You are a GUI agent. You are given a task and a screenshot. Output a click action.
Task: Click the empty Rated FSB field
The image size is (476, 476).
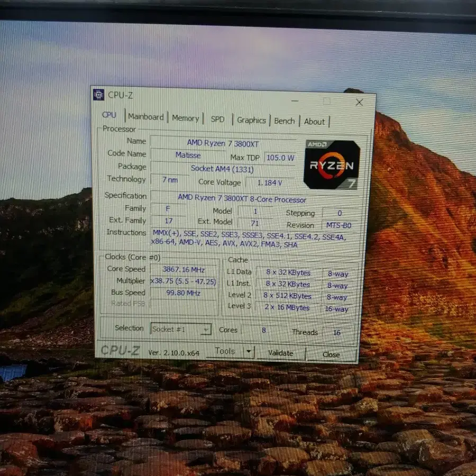click(183, 304)
